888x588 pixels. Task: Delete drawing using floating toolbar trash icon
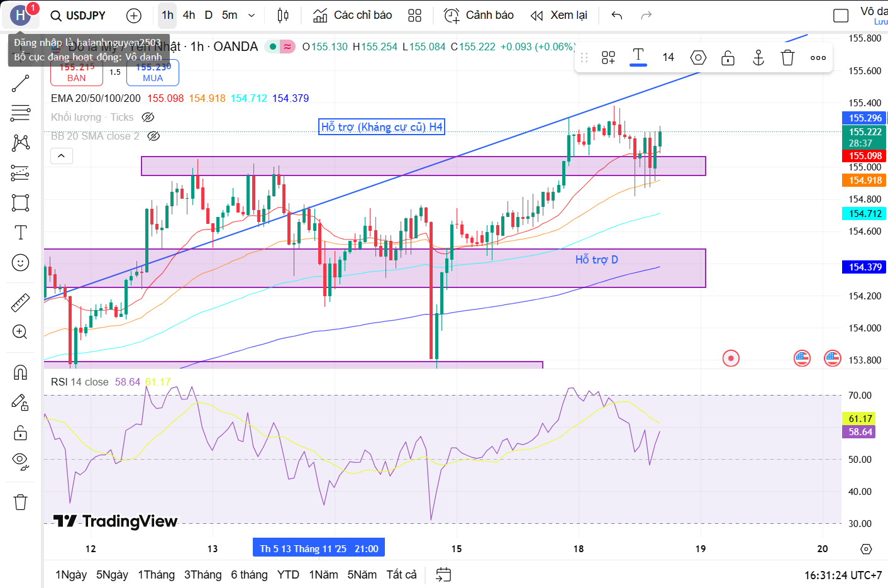click(x=787, y=58)
